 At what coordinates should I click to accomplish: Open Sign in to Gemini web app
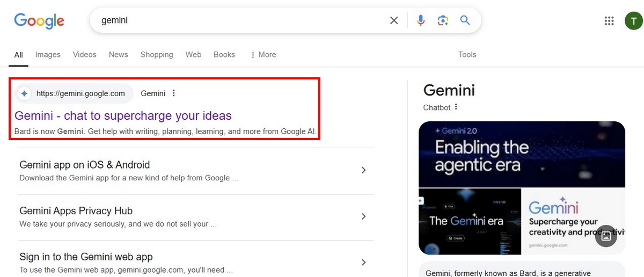[86, 257]
